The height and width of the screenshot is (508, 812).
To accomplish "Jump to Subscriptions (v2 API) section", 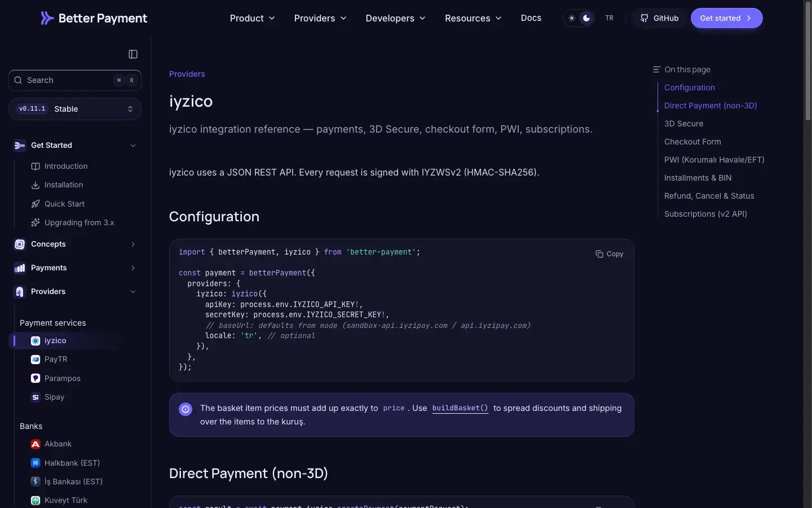I will pos(705,214).
